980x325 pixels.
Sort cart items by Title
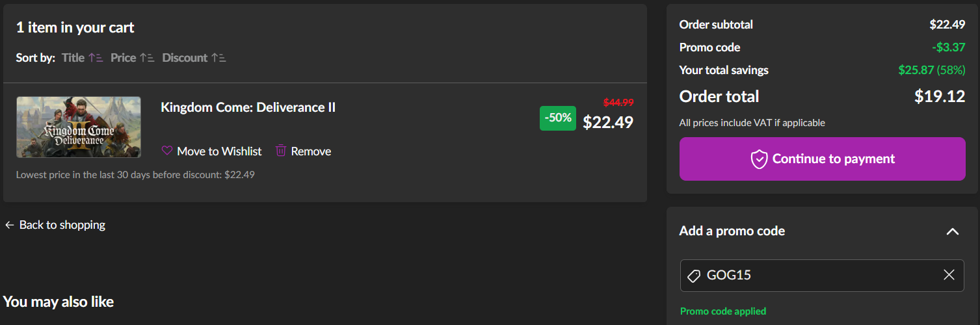click(73, 58)
